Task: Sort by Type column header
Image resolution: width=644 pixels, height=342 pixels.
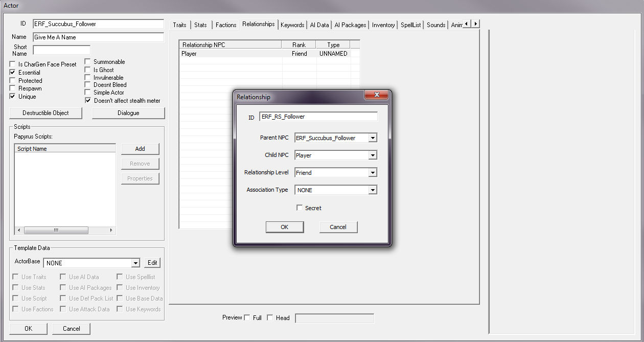Action: 333,45
